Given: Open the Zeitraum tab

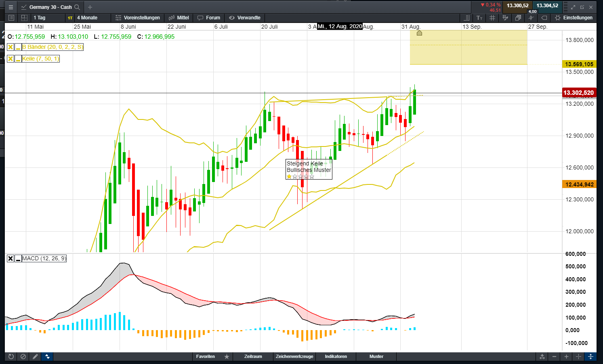Looking at the screenshot, I should (x=253, y=356).
